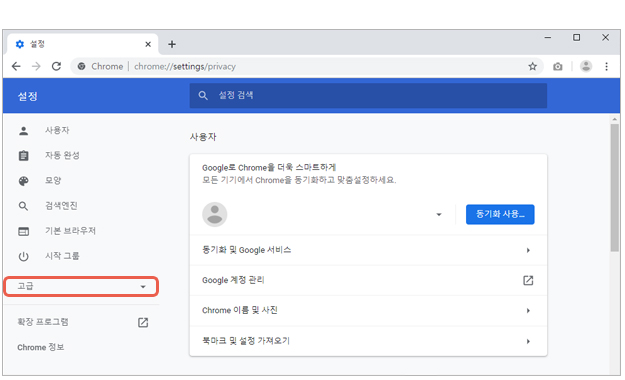The width and height of the screenshot is (625, 380).
Task: Expand the 고급 advanced section
Action: click(x=81, y=286)
